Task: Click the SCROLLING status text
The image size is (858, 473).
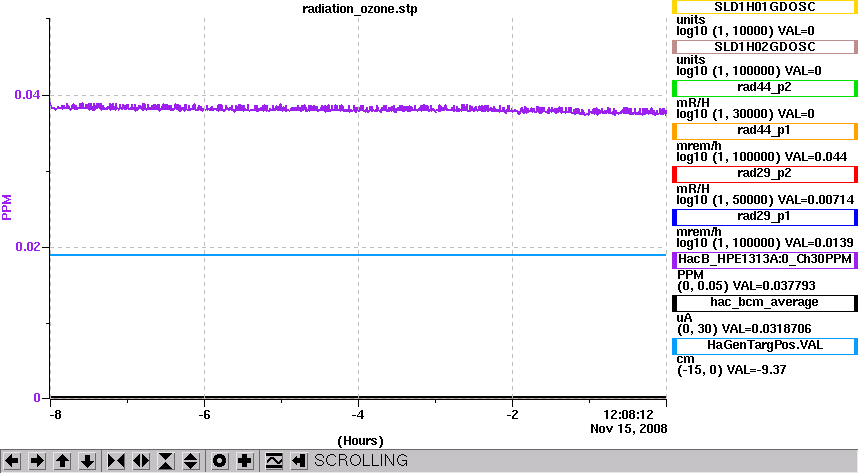Action: click(x=361, y=460)
